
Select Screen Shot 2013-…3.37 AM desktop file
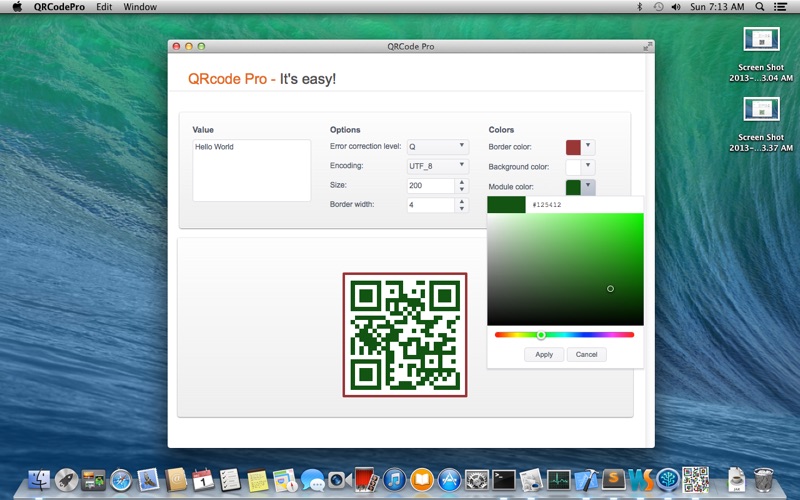(761, 125)
